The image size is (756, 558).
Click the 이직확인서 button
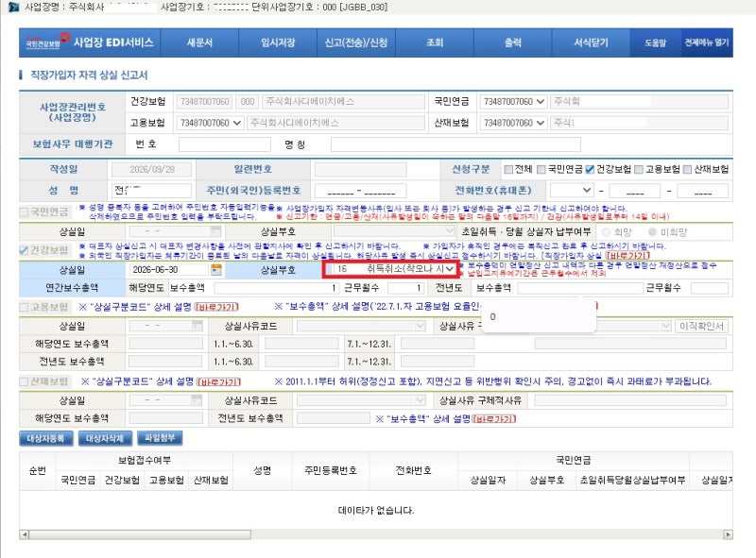tap(701, 327)
